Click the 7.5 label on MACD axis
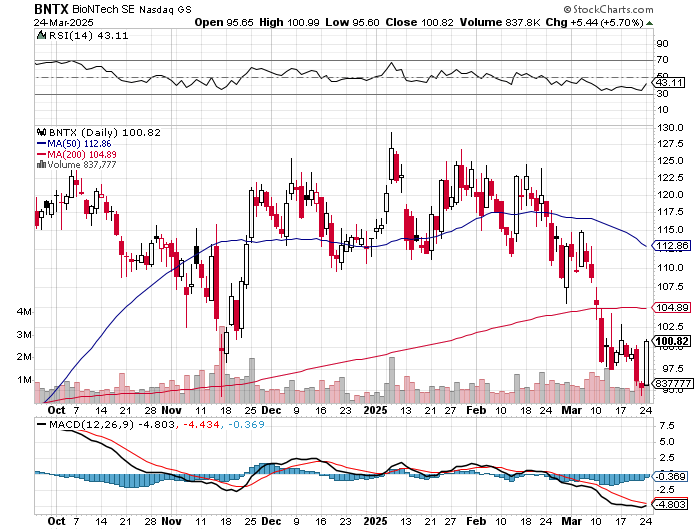 coord(666,426)
